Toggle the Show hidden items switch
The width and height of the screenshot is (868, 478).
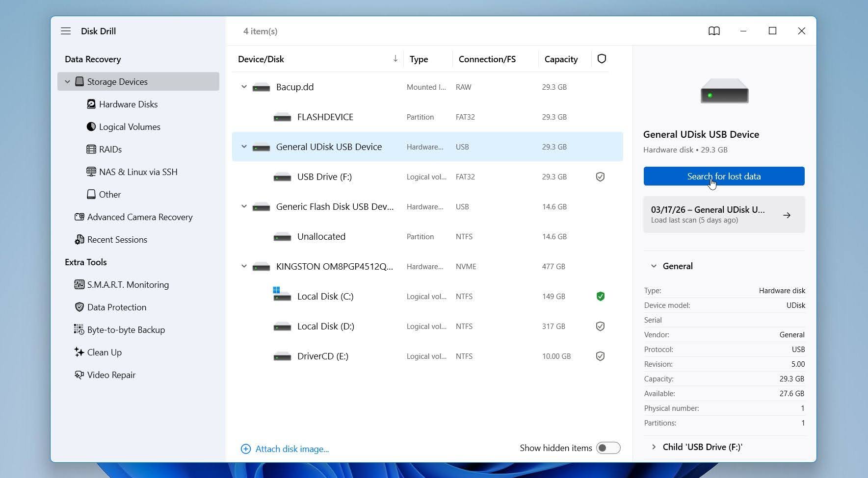(x=608, y=448)
